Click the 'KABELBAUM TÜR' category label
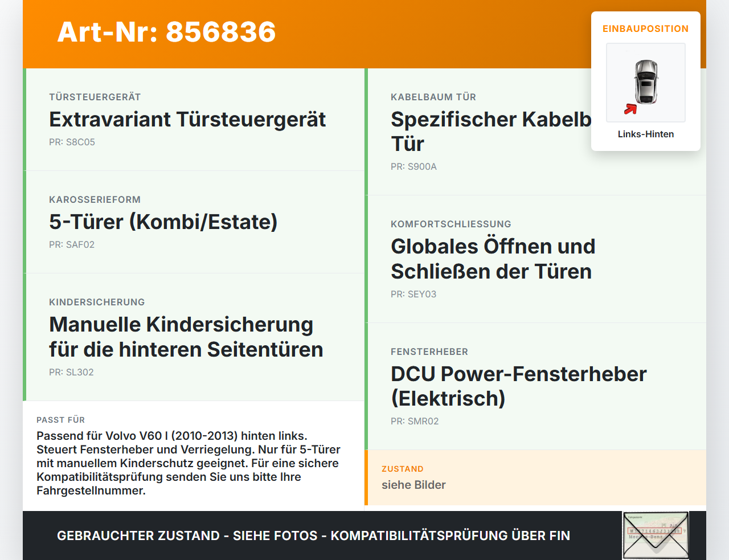Viewport: 729px width, 560px height. (433, 97)
